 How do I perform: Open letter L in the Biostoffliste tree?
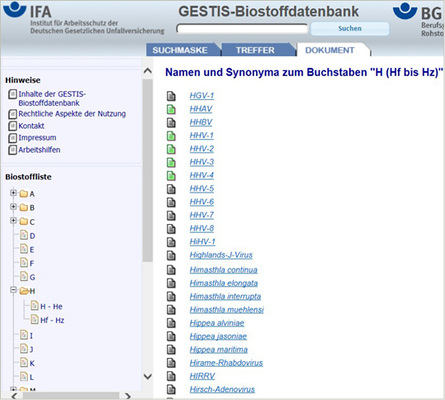click(x=27, y=377)
